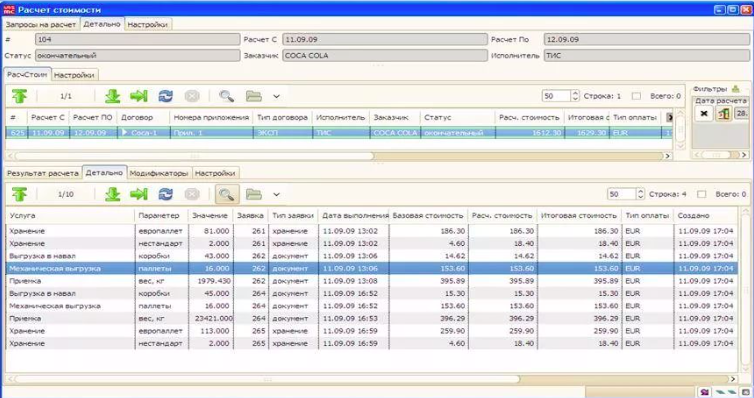Select Выгрузка в навал row with 45.000
Screen dimensions: 754x398
(x=371, y=293)
